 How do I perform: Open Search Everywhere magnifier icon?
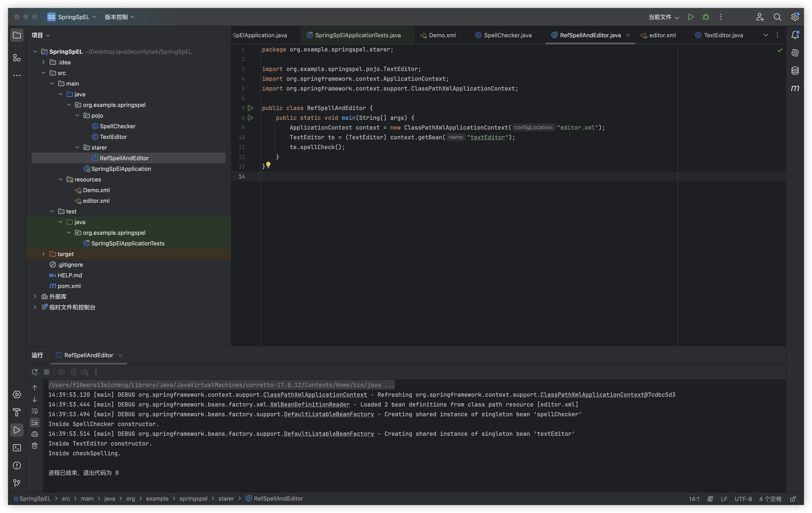click(x=777, y=17)
